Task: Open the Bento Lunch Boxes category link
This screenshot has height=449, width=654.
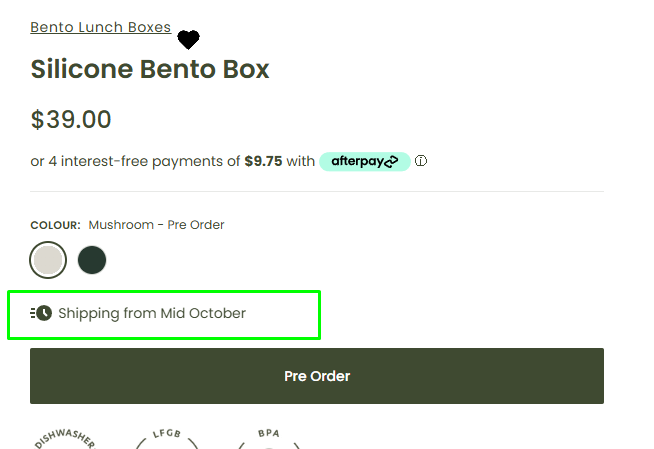Action: [100, 27]
